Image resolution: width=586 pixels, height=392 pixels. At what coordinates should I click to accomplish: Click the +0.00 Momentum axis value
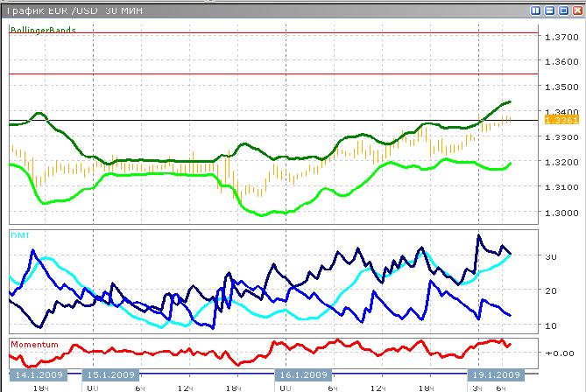tap(556, 353)
